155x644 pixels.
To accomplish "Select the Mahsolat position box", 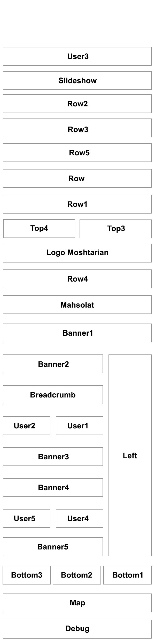I will [x=77, y=305].
